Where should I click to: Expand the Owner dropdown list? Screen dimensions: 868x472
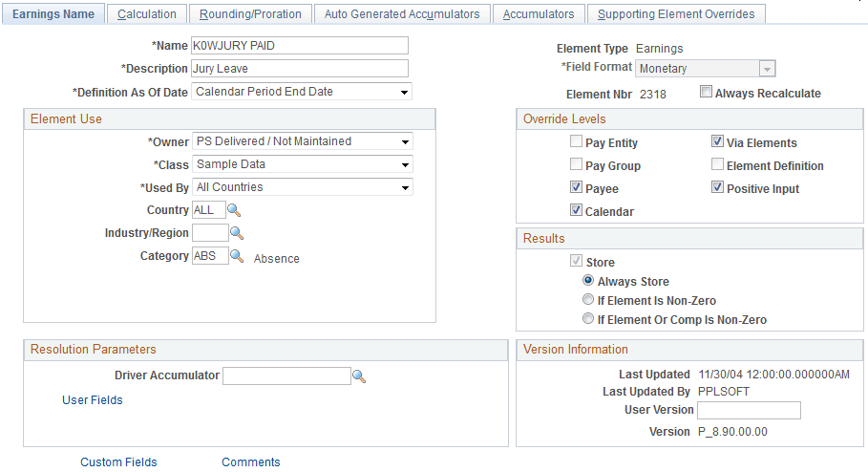pos(405,141)
